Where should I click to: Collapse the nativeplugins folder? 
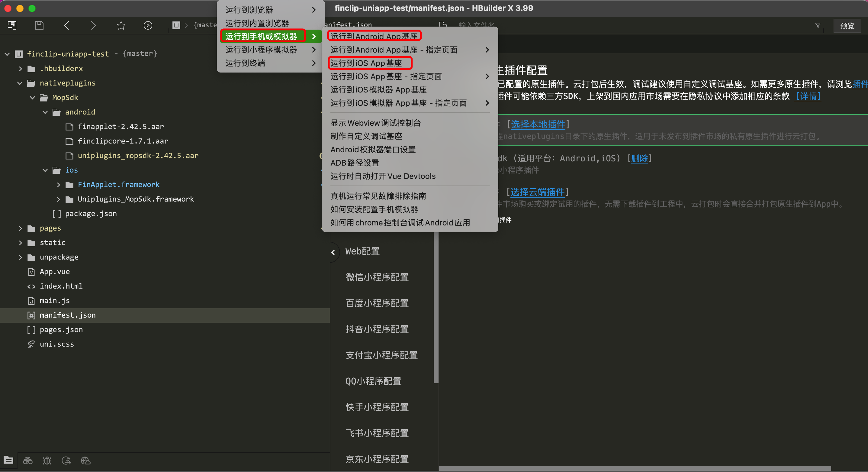(20, 83)
